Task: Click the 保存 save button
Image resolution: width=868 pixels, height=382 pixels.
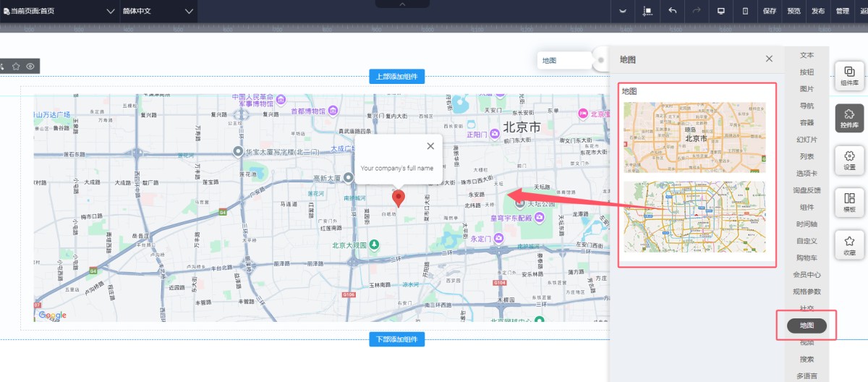Action: 770,11
